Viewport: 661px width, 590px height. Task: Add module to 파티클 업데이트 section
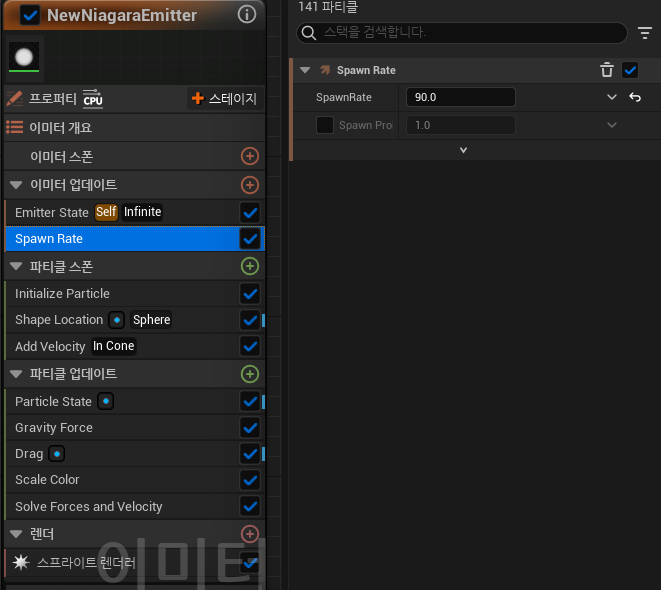pyautogui.click(x=250, y=374)
